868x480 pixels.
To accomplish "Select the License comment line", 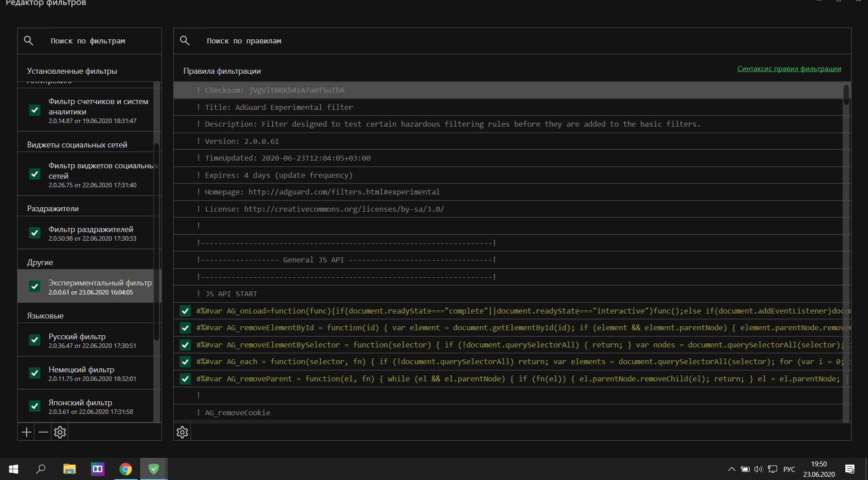I will point(508,209).
